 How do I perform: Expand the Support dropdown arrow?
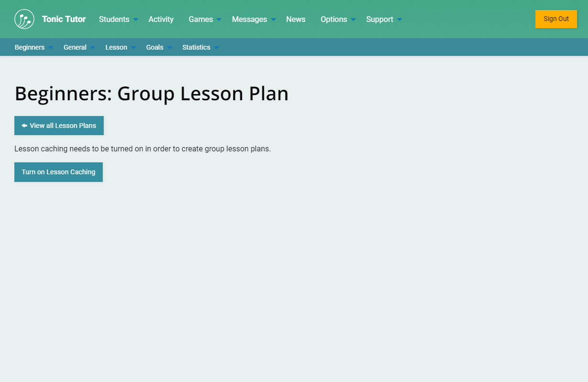400,20
